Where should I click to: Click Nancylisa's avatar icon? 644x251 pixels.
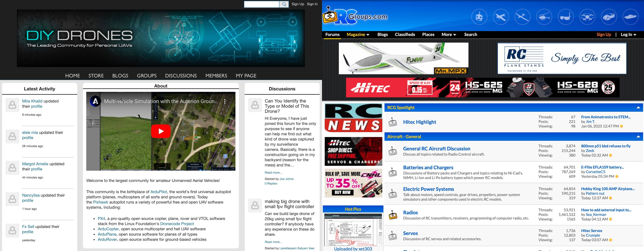(12, 199)
